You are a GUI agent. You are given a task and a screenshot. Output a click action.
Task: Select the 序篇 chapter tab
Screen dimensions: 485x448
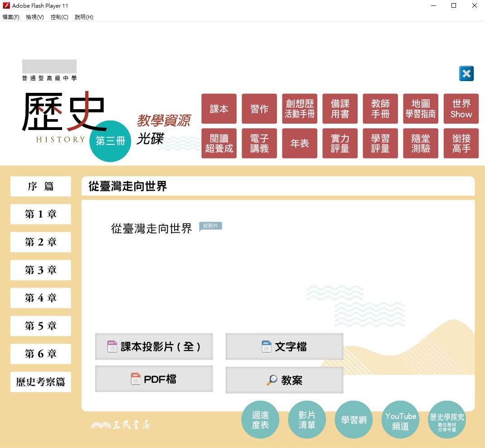click(40, 186)
